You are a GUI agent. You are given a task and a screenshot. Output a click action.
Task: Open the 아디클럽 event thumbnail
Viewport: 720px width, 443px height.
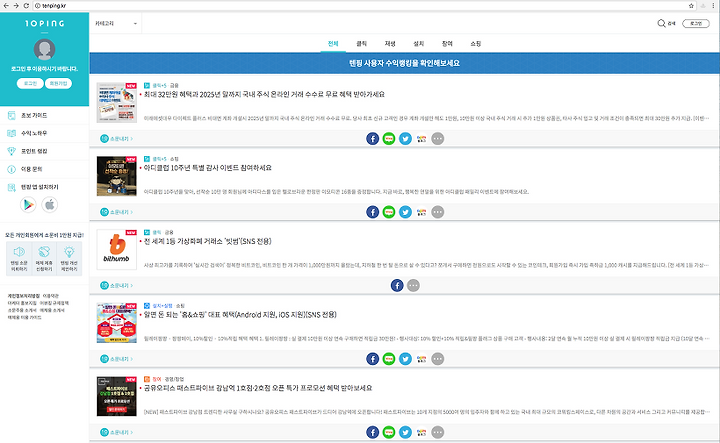point(117,176)
